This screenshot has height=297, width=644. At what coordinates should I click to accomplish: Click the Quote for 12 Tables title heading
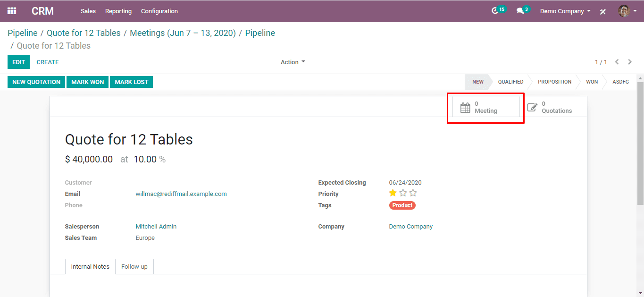point(129,139)
